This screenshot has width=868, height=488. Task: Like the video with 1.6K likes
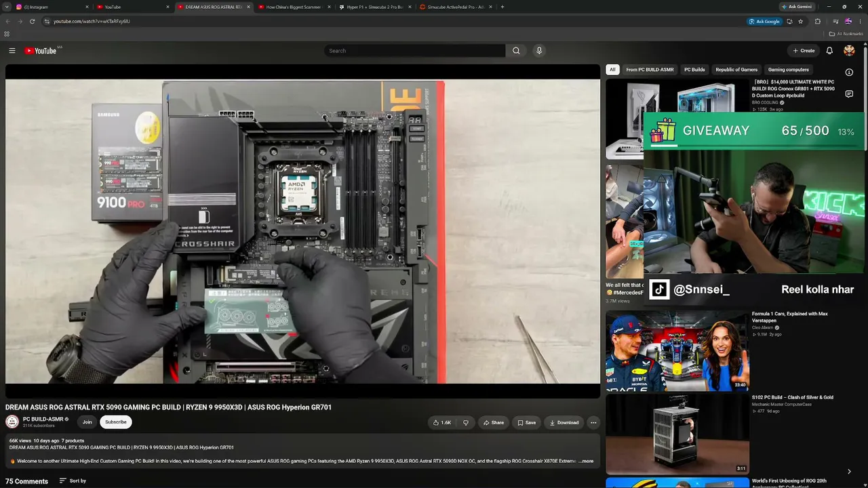point(442,422)
